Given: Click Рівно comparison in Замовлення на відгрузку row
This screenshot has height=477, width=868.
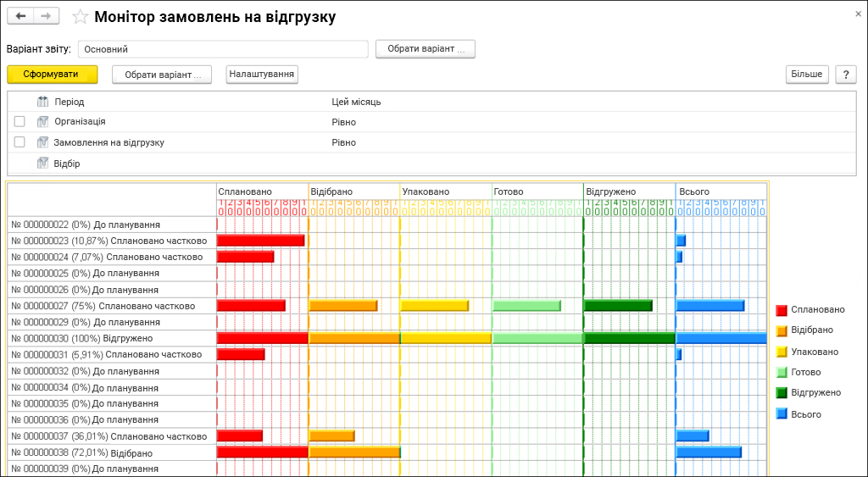Looking at the screenshot, I should point(344,143).
